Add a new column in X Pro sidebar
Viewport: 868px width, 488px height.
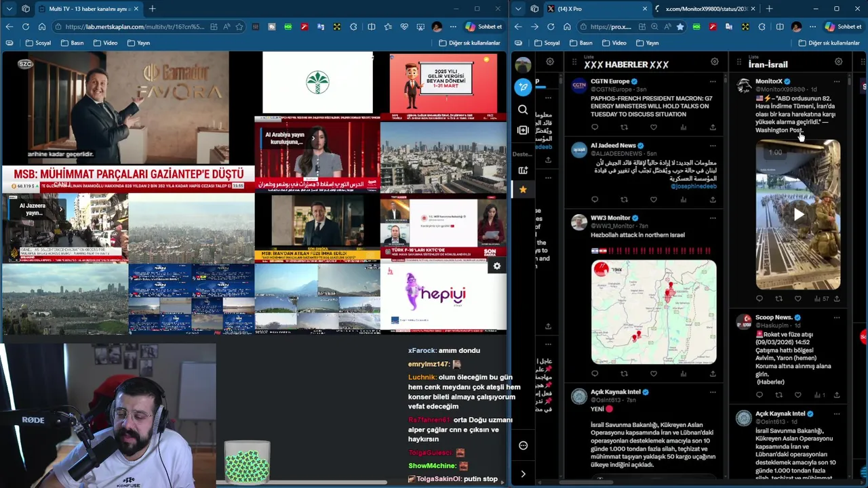[523, 130]
